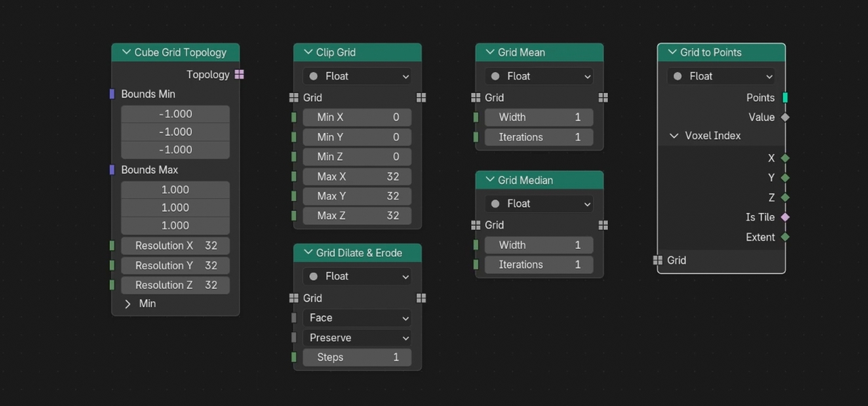Click the Value output socket on Grid to Points

tap(785, 117)
